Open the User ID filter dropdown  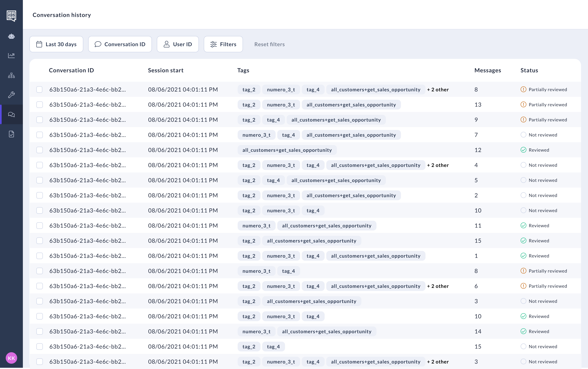(178, 44)
